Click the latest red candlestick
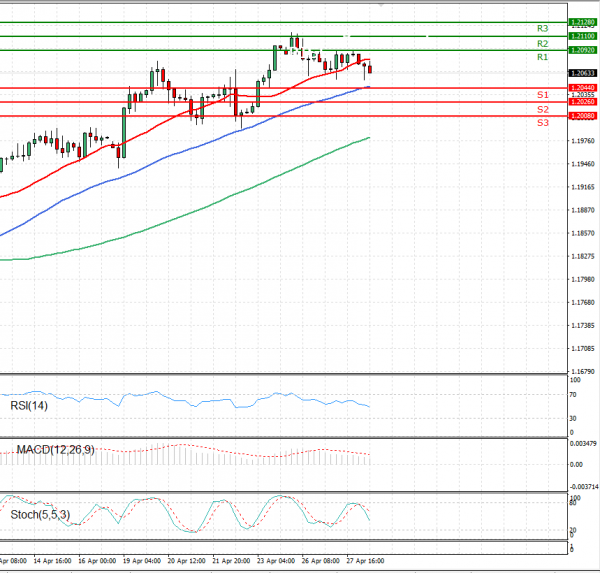Viewport: 600px width, 573px height. tap(370, 69)
